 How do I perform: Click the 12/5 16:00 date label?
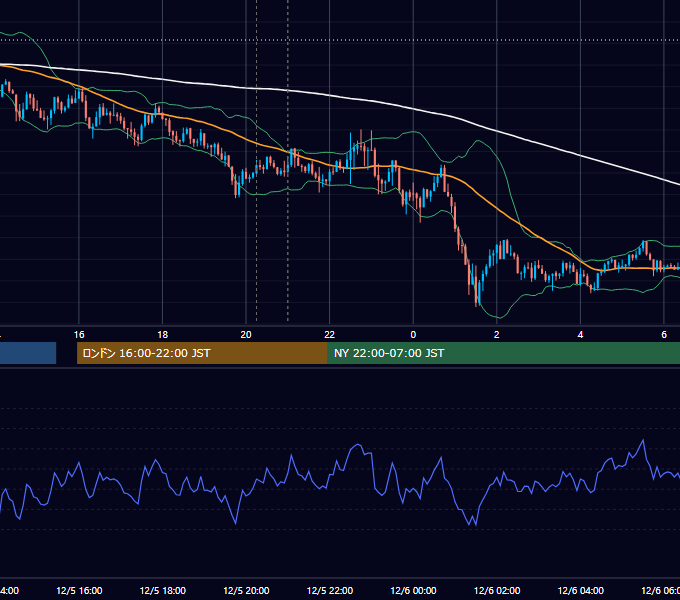click(79, 590)
